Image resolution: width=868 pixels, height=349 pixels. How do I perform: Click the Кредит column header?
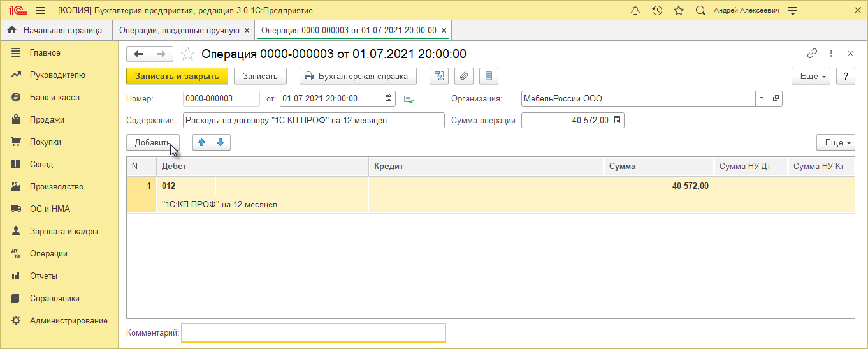tap(486, 166)
